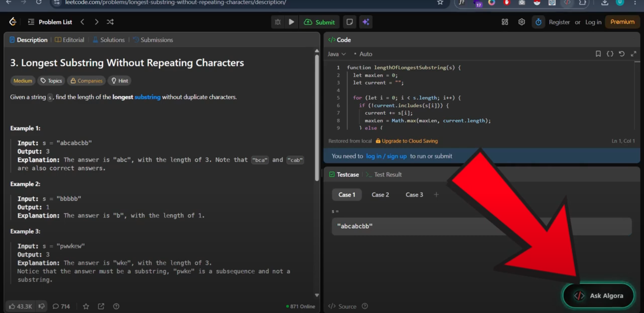Click the s input field with "abcabcbb"
Viewport: 644px width, 313px height.
481,226
